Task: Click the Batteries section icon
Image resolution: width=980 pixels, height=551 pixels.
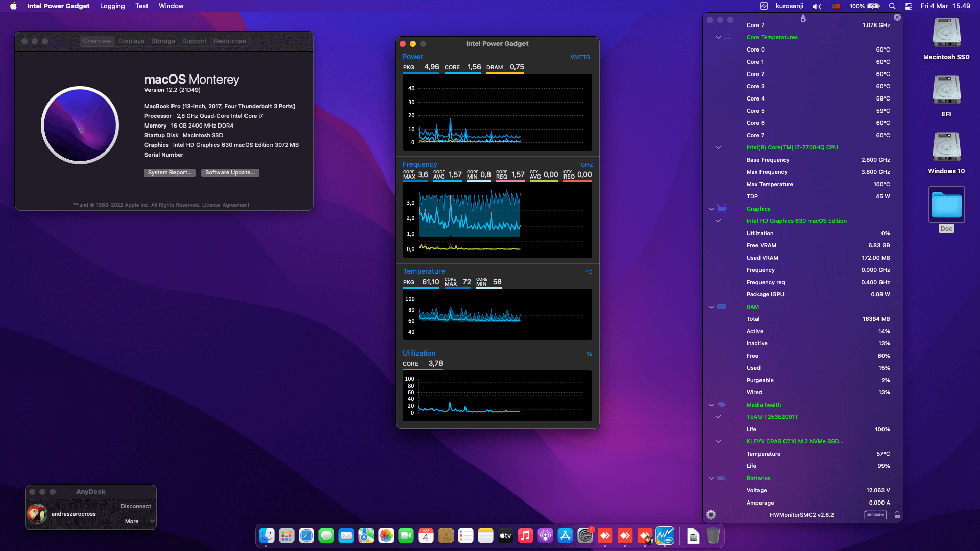Action: pos(722,478)
